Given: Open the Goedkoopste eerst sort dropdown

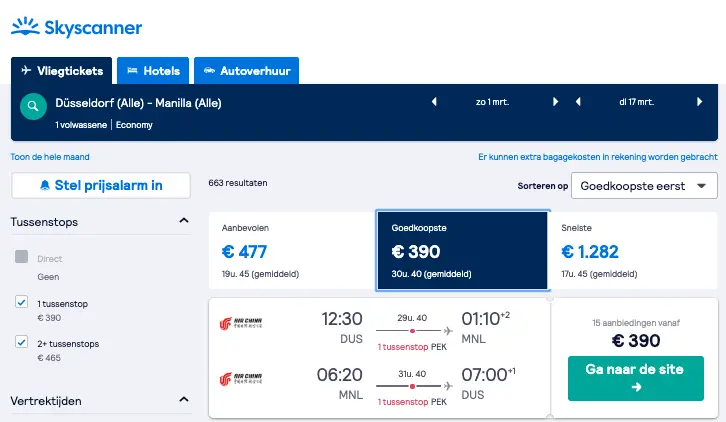Looking at the screenshot, I should click(x=644, y=186).
